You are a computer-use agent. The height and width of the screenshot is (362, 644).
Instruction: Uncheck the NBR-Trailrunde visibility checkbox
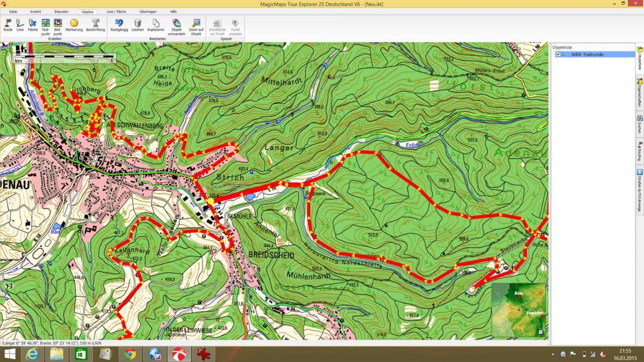tap(558, 54)
